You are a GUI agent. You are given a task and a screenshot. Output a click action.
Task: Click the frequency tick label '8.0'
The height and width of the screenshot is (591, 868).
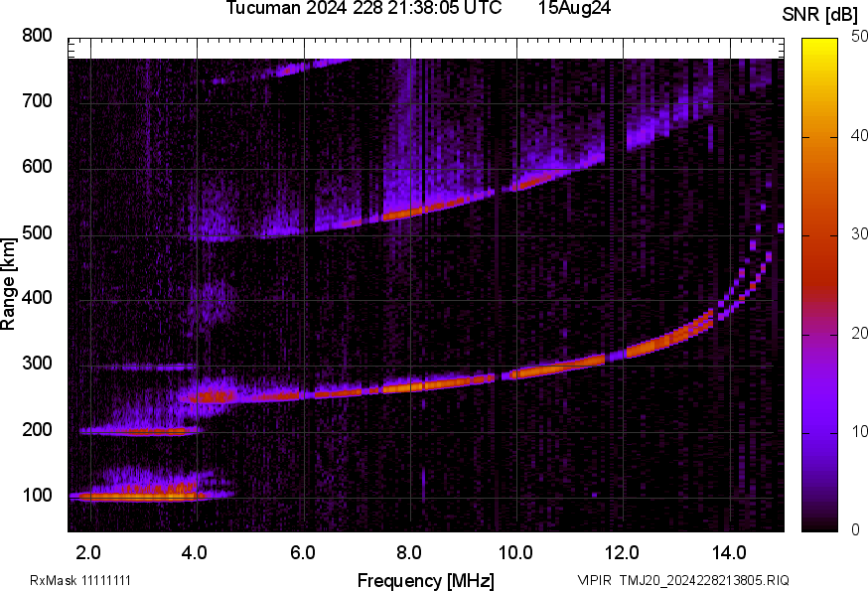tap(409, 552)
